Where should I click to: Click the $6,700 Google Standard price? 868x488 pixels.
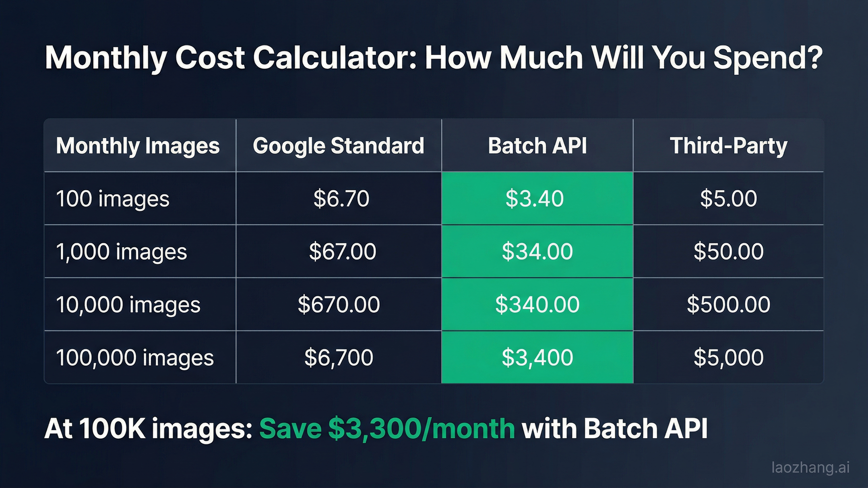339,357
